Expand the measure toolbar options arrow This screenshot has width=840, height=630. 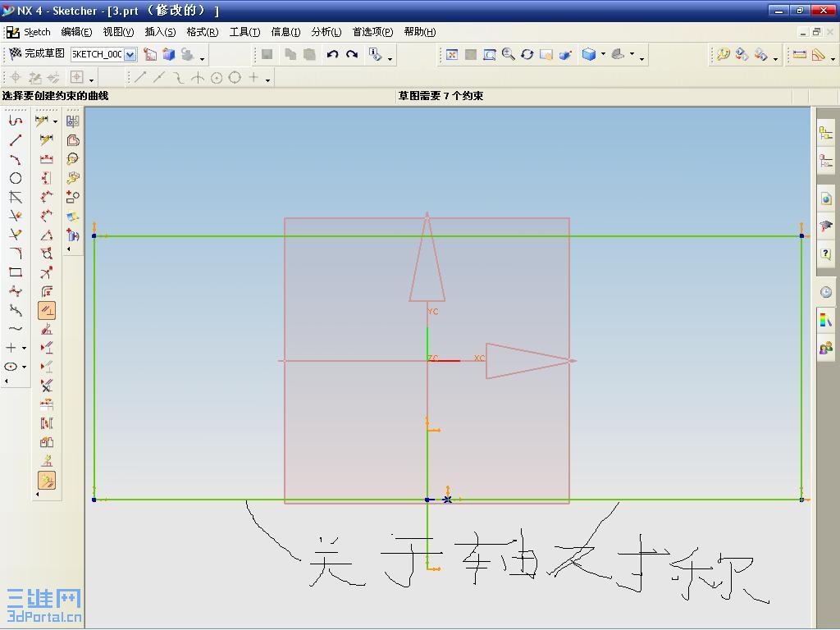click(x=833, y=57)
